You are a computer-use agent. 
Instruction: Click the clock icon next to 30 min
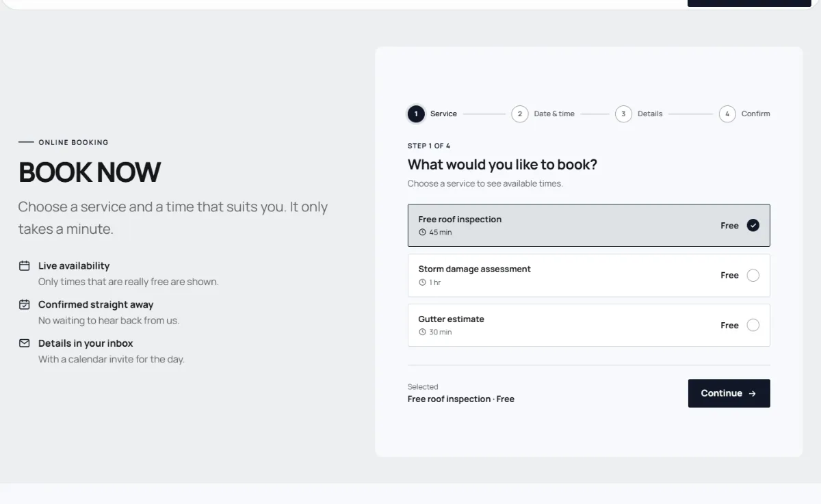coord(422,332)
